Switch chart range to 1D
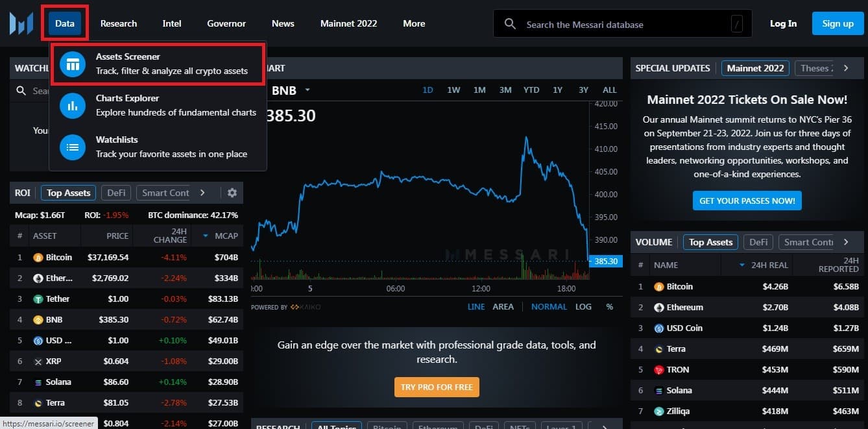868x429 pixels. pyautogui.click(x=428, y=90)
